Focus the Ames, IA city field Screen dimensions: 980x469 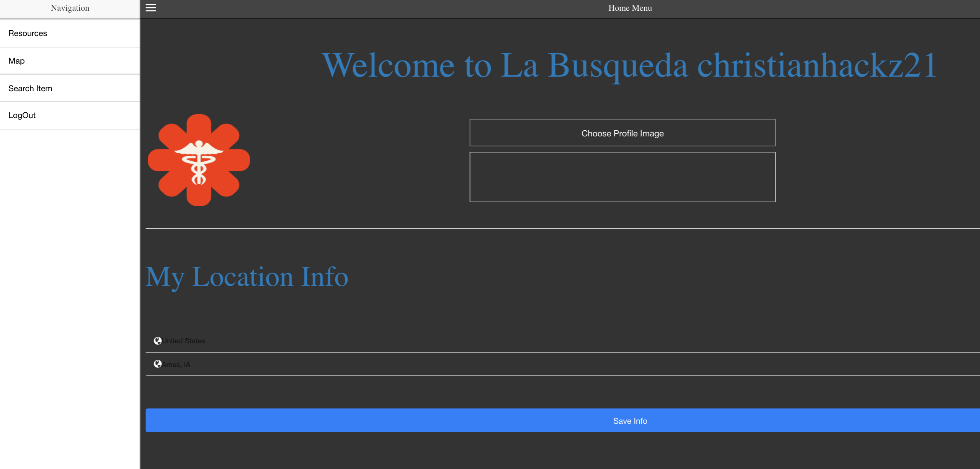tap(536, 364)
